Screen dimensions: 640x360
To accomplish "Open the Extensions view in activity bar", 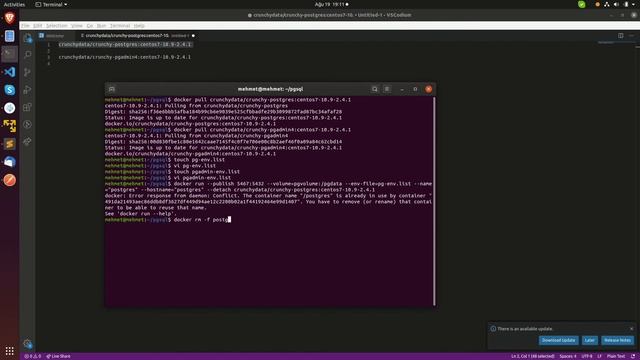I will coord(27,107).
